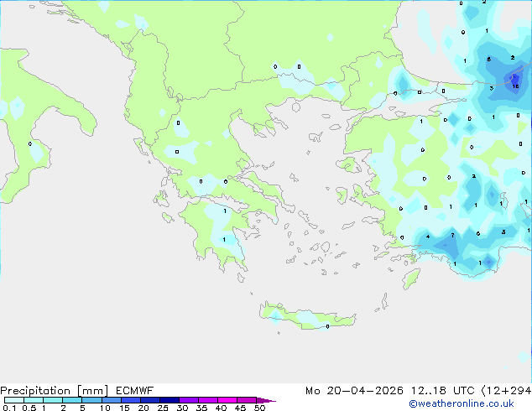532x411 pixels.
Task: Pick the 15–20 mm blue legend swatch
Action: (130, 400)
